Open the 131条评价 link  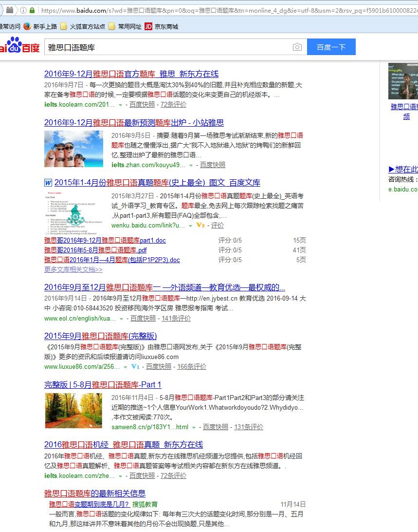point(249,427)
